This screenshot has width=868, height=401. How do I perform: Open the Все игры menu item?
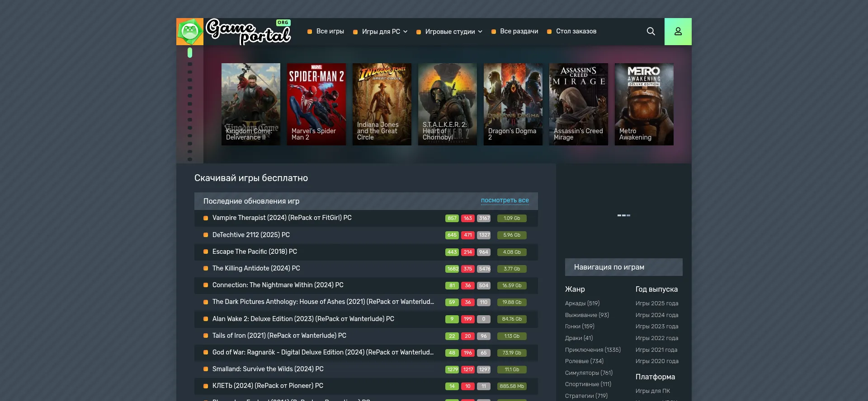click(x=330, y=31)
